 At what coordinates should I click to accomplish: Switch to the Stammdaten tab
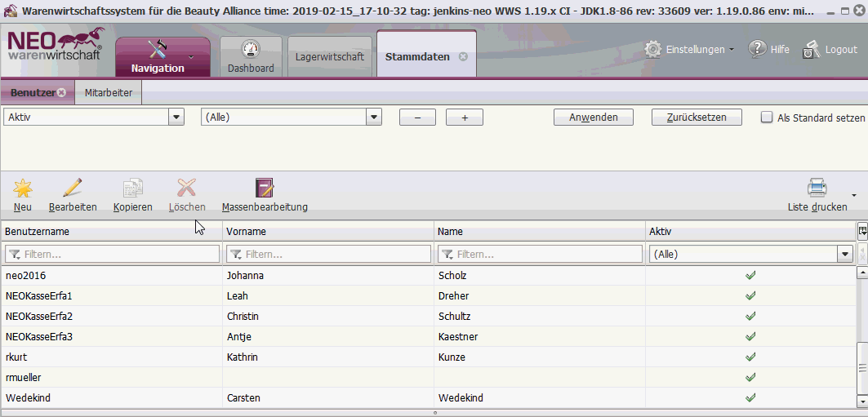[418, 56]
